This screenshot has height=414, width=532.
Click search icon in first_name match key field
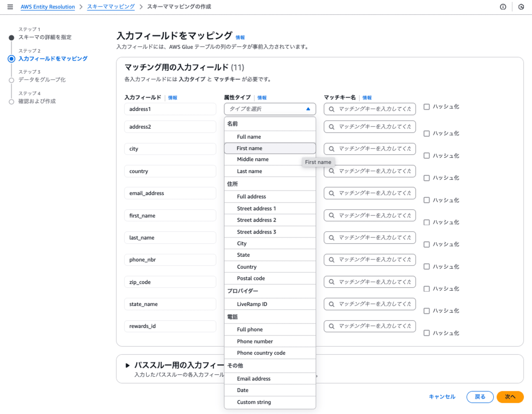pos(331,215)
